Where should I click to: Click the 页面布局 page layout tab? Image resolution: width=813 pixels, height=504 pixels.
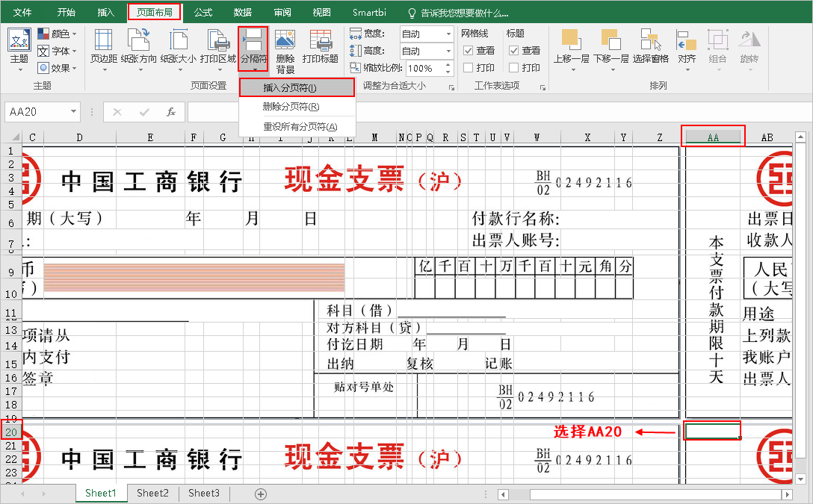coord(155,13)
